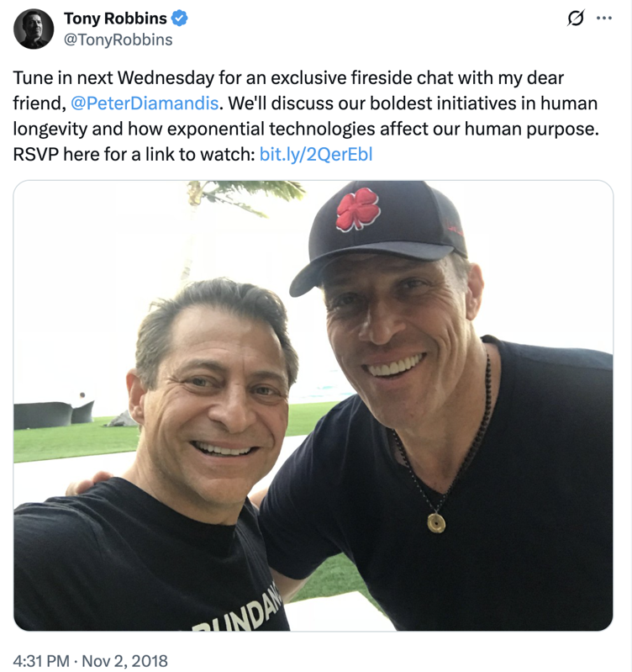Click the Grok slashed-circle icon

pos(577,19)
